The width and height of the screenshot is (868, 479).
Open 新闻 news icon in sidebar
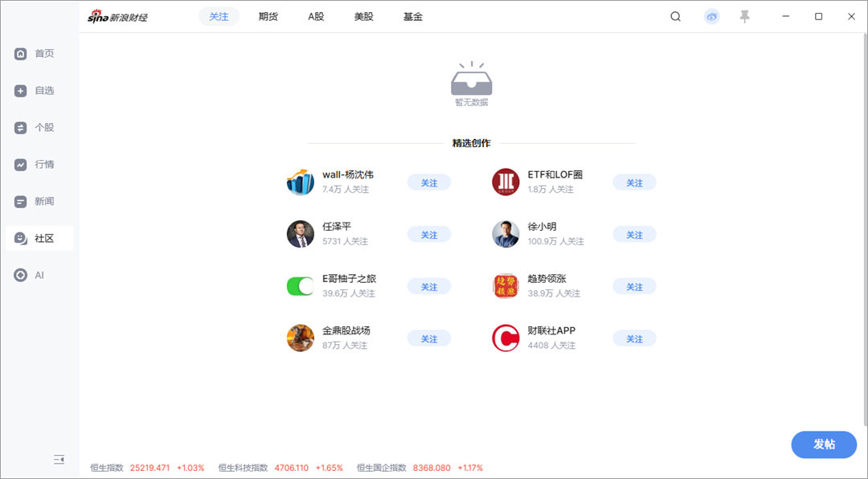point(20,202)
